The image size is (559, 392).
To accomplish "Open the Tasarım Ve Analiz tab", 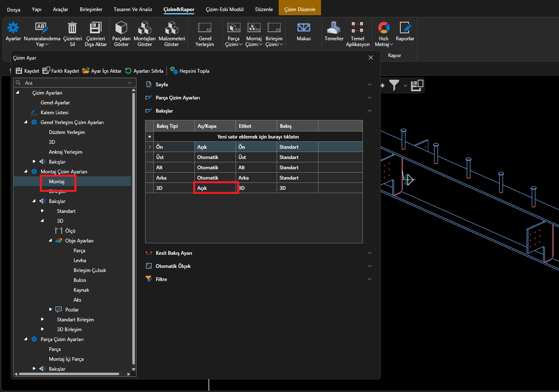I will (x=133, y=9).
